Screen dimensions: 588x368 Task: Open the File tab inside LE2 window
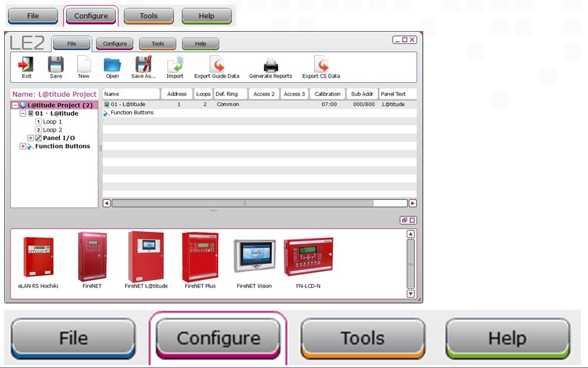point(72,44)
